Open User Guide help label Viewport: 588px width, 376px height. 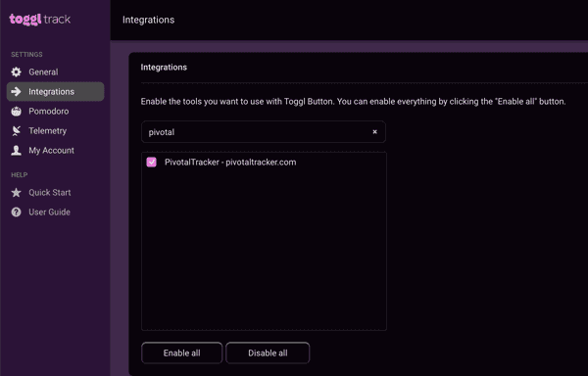coord(50,211)
